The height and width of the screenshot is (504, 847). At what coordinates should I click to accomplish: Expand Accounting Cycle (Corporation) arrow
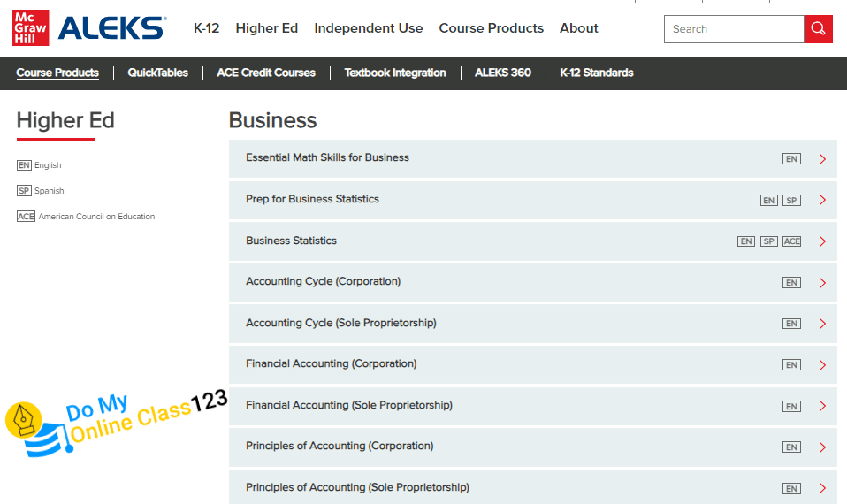click(822, 283)
